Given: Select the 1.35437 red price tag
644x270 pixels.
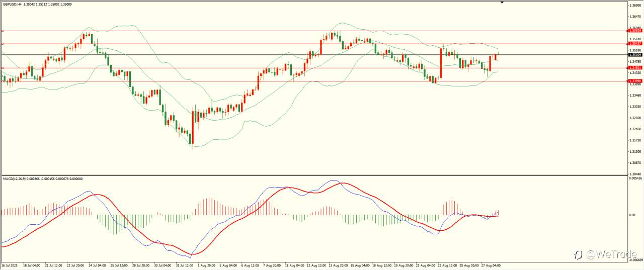Looking at the screenshot, I should coord(634,44).
